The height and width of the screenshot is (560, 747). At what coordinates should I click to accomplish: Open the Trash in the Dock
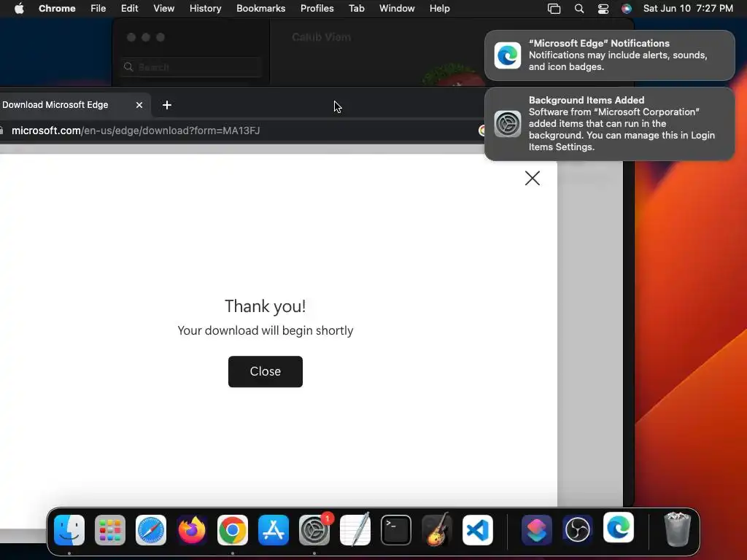678,530
